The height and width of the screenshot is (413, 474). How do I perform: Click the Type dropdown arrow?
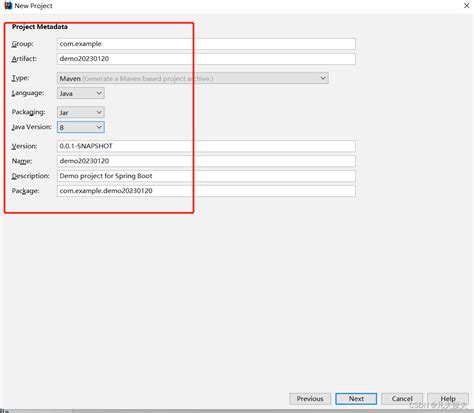(x=323, y=78)
